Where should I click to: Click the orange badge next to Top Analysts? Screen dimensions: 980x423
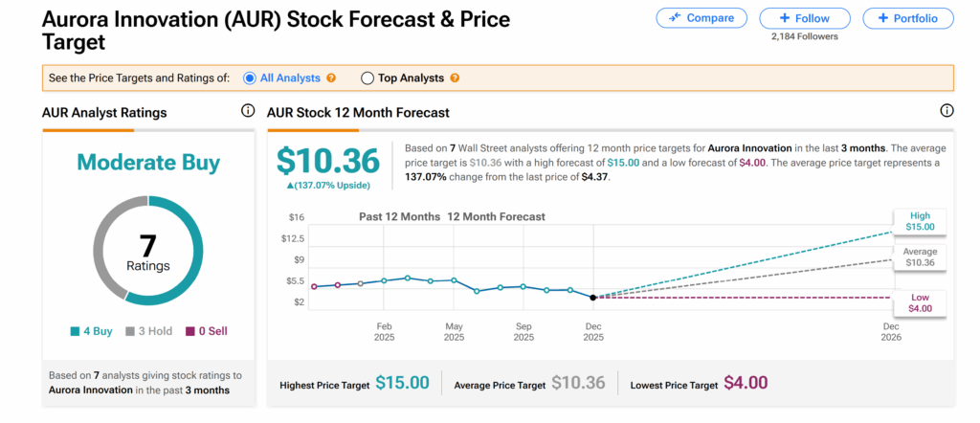click(455, 78)
